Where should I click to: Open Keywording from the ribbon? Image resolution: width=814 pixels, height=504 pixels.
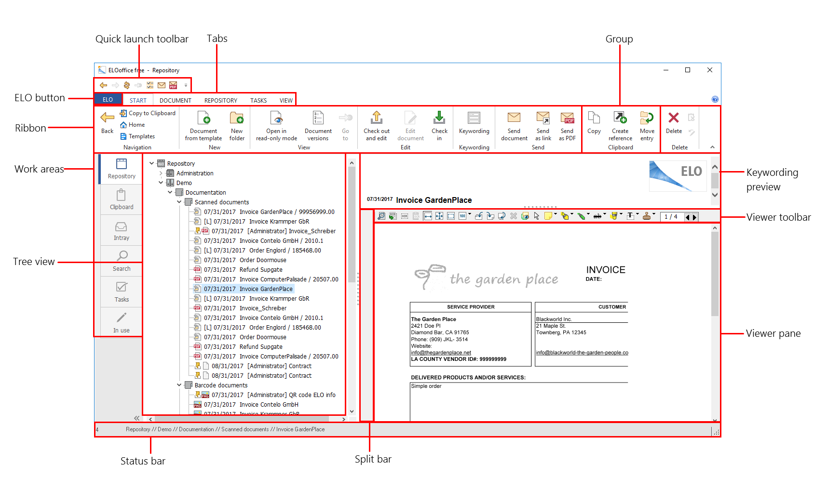pos(474,123)
